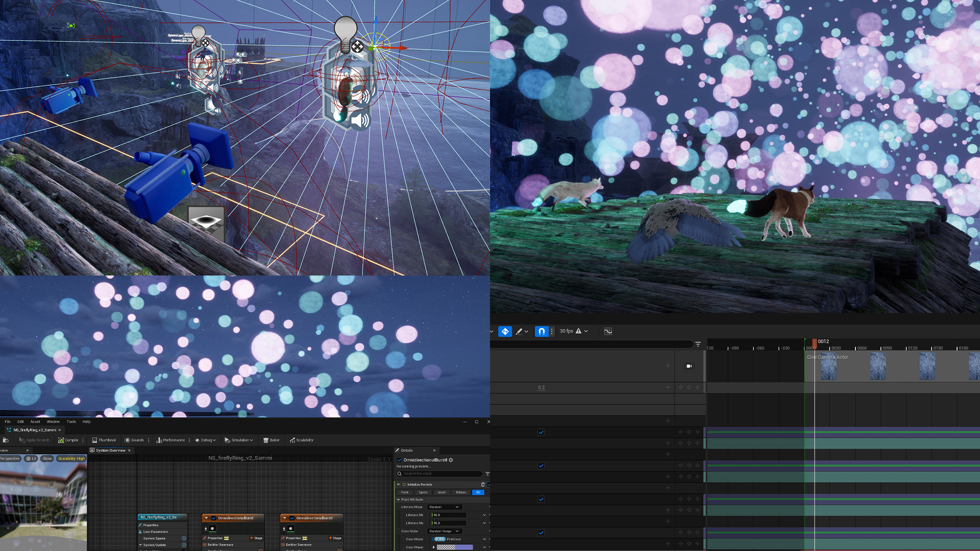Open the Asset menu
The height and width of the screenshot is (551, 980).
(x=35, y=421)
